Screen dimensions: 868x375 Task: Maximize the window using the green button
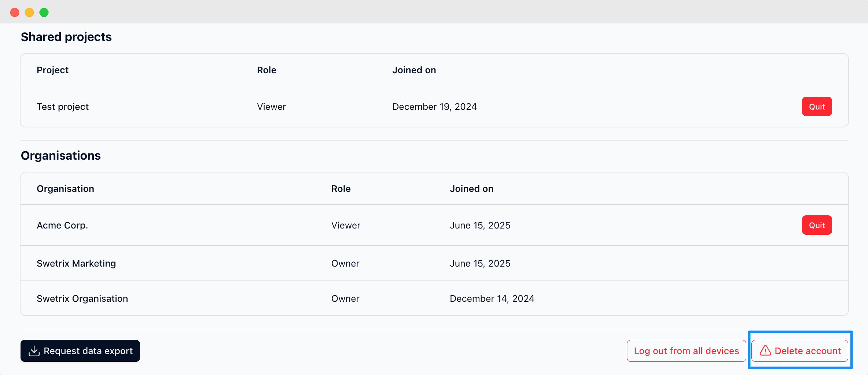pyautogui.click(x=44, y=12)
